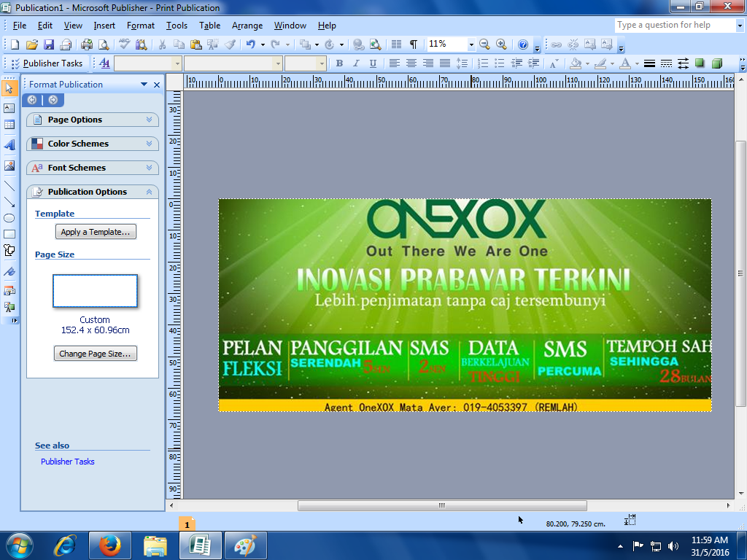Click the Print icon

point(86,44)
